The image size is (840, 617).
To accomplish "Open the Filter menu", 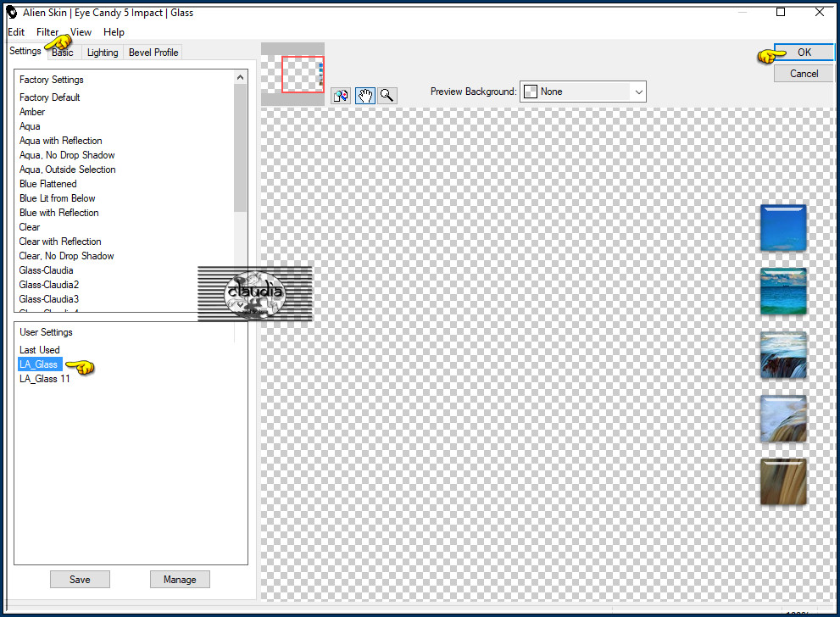I will pyautogui.click(x=47, y=32).
